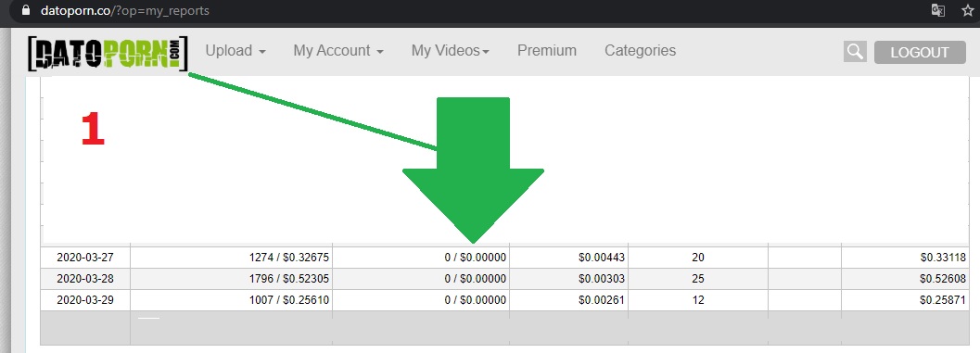
Task: Go to the Premium page
Action: pos(547,51)
